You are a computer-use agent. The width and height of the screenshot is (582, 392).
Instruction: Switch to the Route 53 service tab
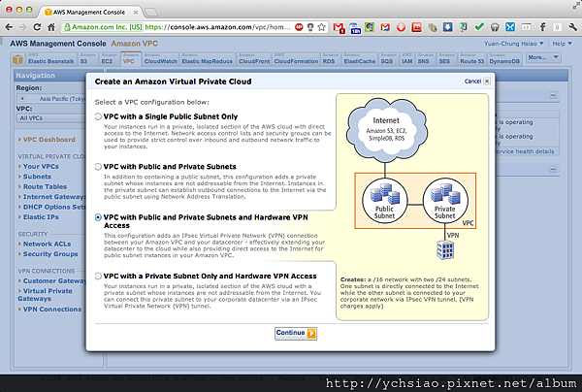coord(471,59)
